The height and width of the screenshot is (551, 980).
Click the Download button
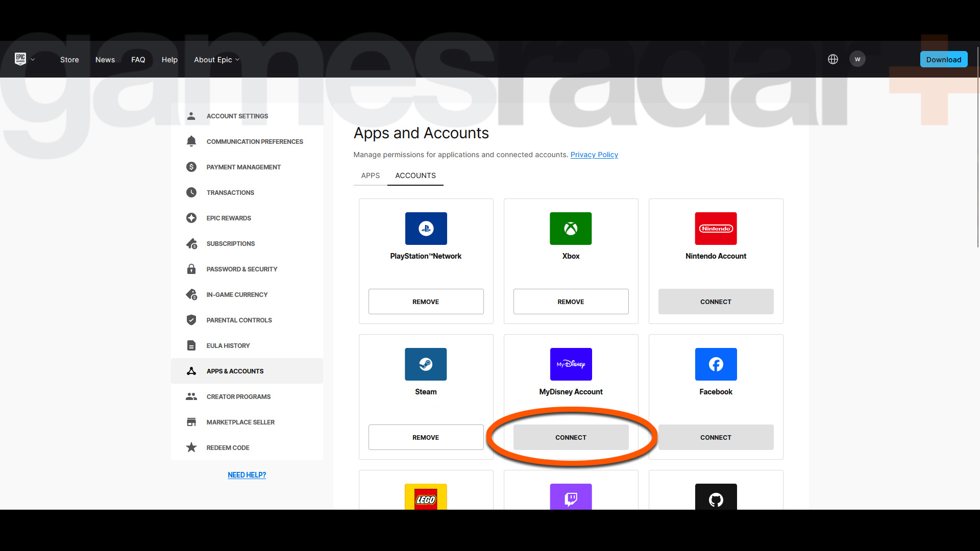(x=944, y=59)
